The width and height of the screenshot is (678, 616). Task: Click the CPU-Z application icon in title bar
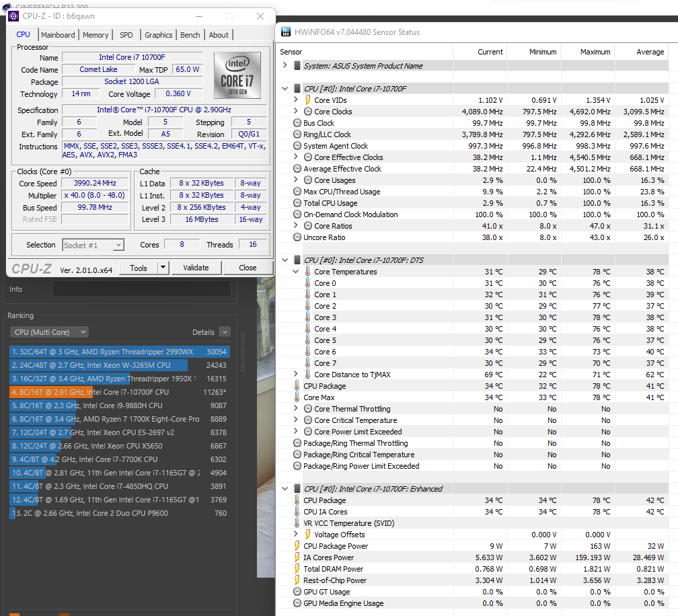[x=13, y=16]
